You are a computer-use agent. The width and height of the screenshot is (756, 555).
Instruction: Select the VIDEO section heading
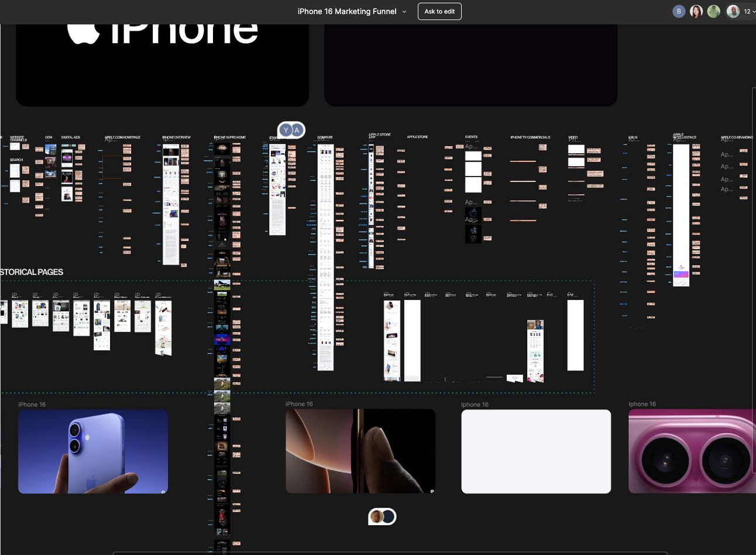[x=573, y=137]
